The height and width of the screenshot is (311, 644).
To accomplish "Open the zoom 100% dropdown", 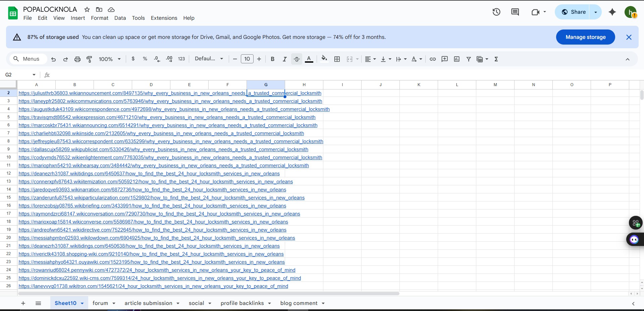I will click(109, 59).
